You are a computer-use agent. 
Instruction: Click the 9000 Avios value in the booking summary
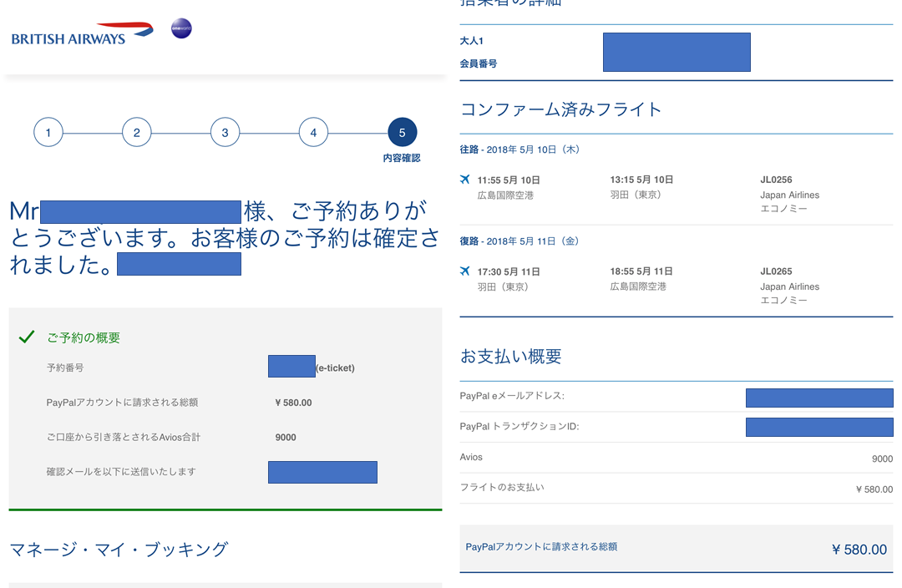click(x=286, y=438)
